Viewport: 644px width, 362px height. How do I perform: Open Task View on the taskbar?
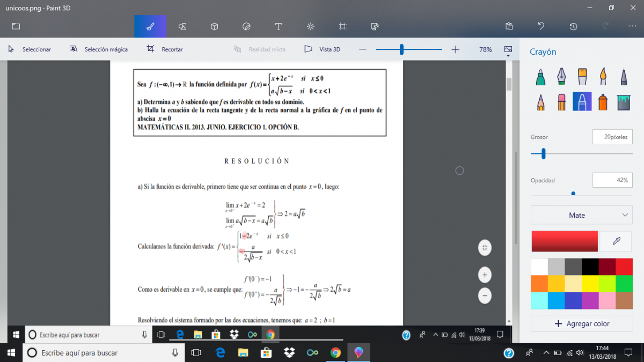[x=196, y=352]
